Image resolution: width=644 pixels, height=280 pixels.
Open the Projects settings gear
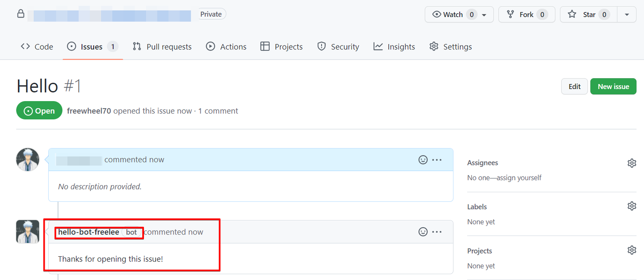click(631, 250)
